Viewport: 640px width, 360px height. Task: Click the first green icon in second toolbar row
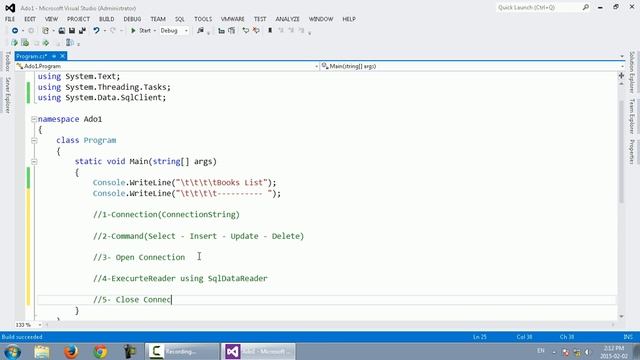15,42
